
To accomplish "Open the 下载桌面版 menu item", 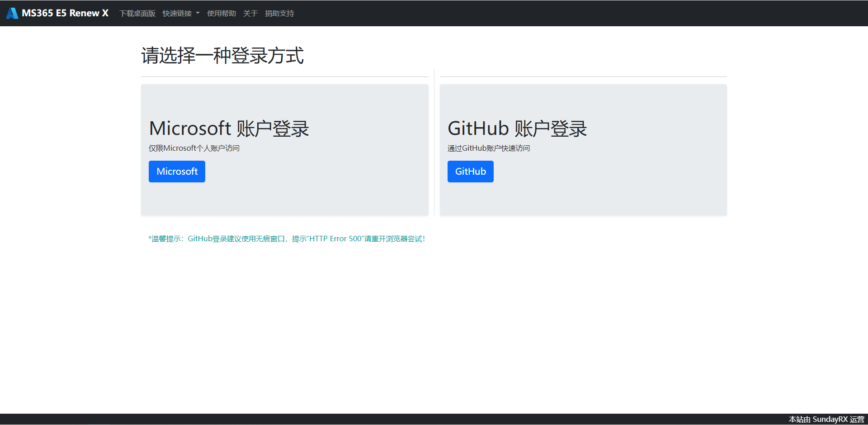I will coord(137,14).
